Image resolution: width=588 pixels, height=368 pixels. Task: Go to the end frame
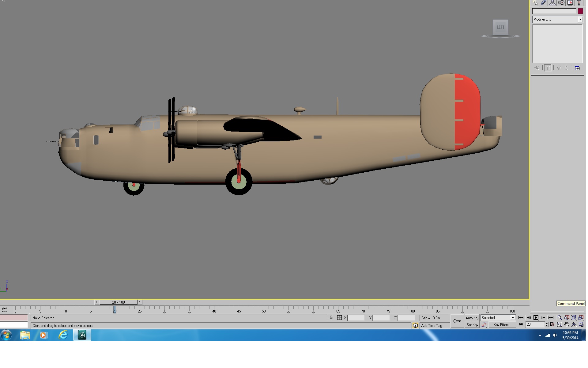coord(551,318)
